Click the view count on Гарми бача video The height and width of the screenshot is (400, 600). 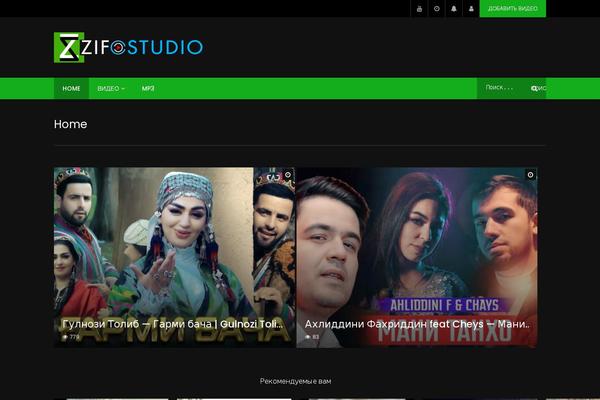click(71, 337)
